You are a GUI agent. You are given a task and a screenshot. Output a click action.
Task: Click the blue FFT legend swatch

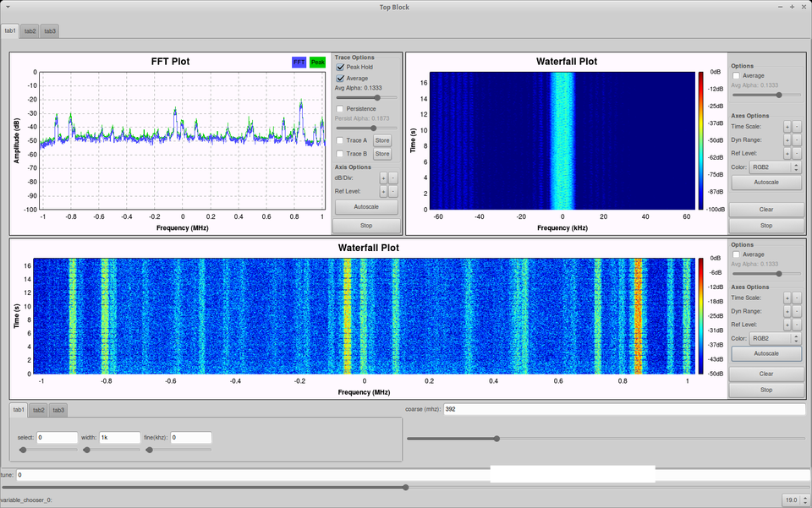[299, 63]
